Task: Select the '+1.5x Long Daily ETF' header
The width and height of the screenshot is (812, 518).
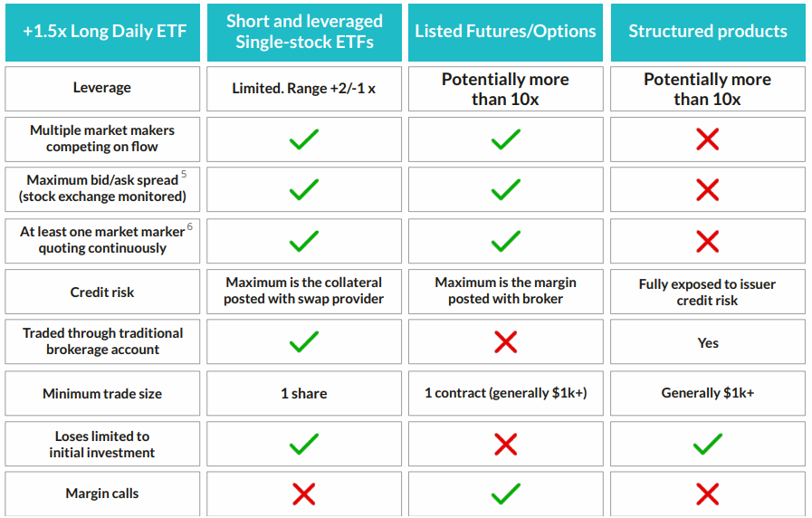Action: [102, 32]
